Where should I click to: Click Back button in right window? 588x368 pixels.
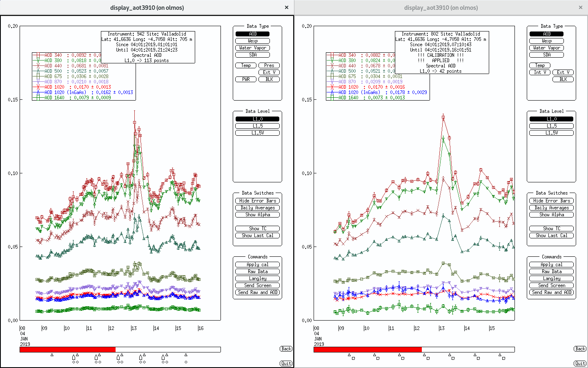point(580,349)
